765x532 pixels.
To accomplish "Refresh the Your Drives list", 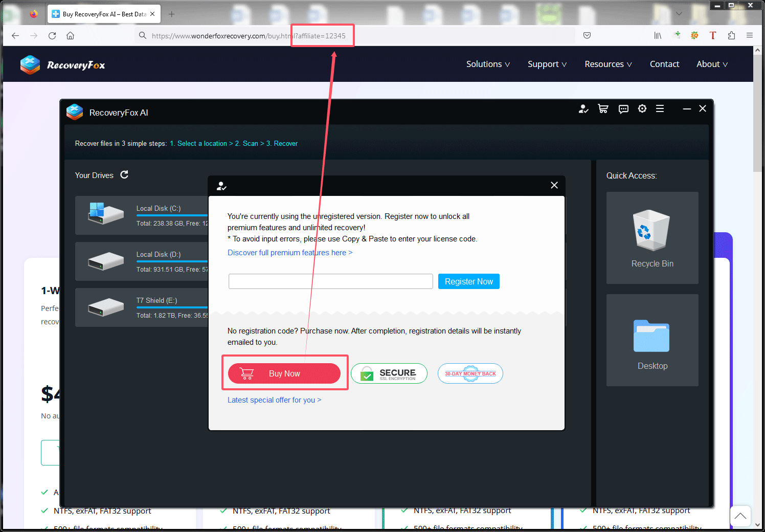I will tap(124, 175).
